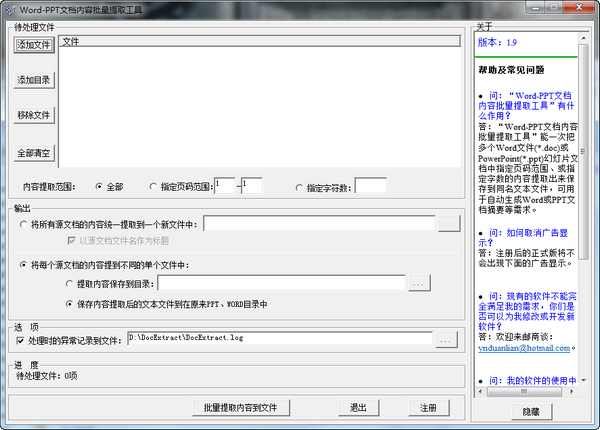Click the 隐藏 button in About panel

tap(531, 412)
